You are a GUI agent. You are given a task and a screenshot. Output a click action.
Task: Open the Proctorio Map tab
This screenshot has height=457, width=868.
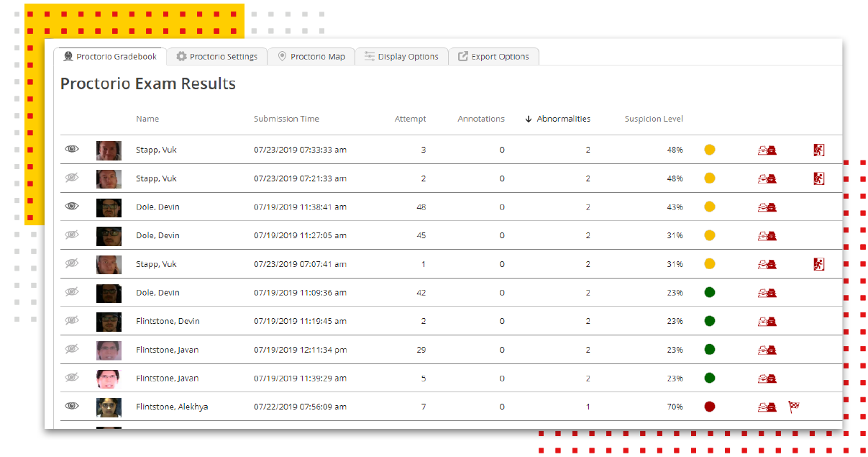click(x=311, y=56)
